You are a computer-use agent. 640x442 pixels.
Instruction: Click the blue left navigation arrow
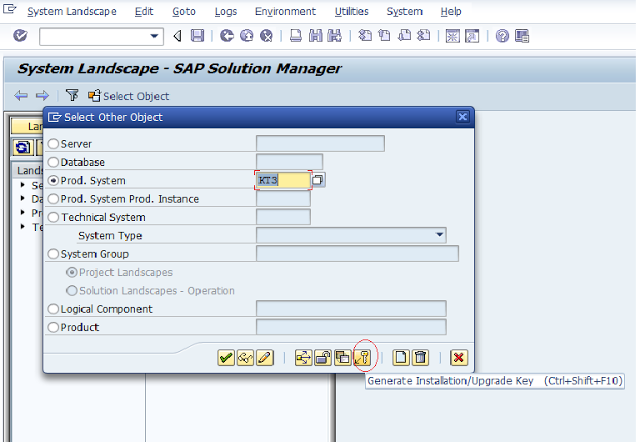tap(21, 96)
